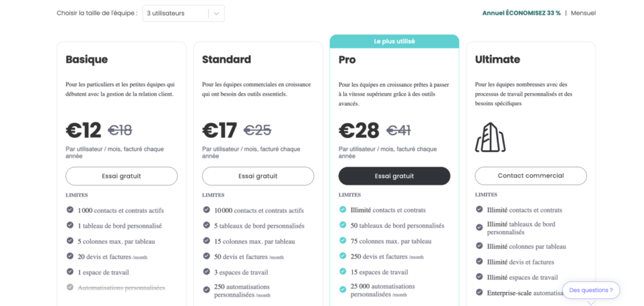The width and height of the screenshot is (644, 306).
Task: Click teal checkmark beside 50 tableaux de bord
Action: pos(343,226)
